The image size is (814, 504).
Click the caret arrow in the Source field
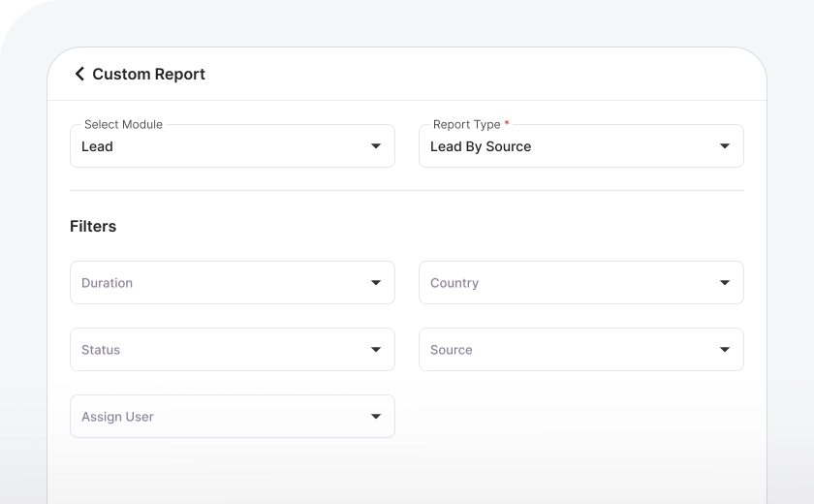point(725,350)
